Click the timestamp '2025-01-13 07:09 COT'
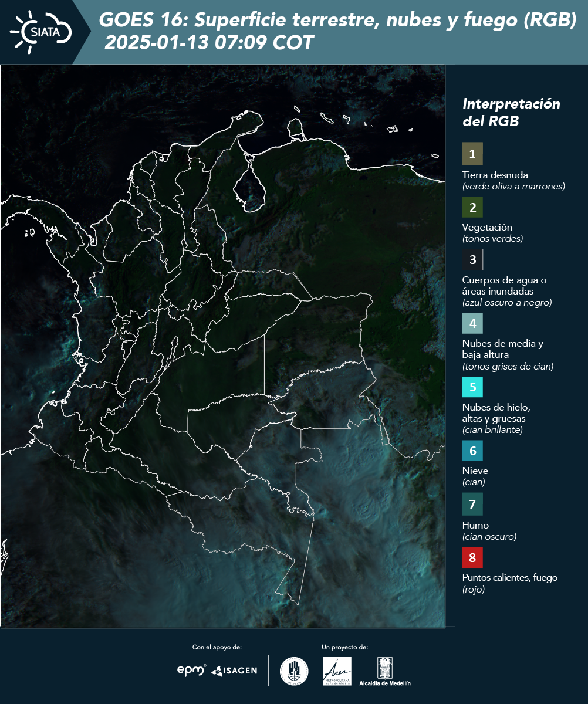 209,43
